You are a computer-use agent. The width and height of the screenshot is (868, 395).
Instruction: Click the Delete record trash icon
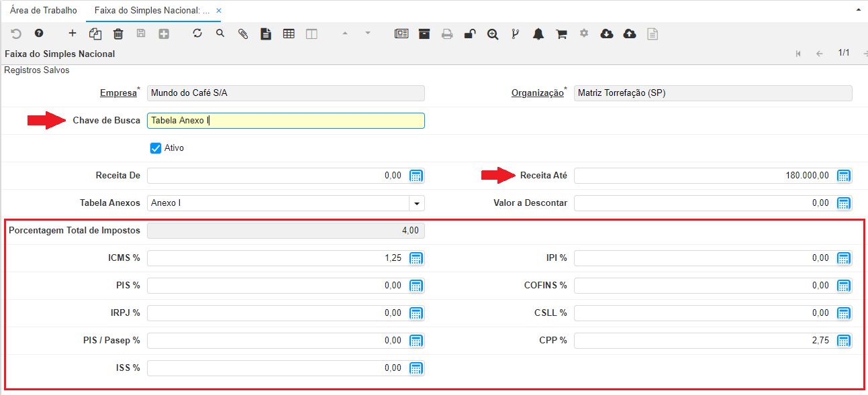pyautogui.click(x=118, y=34)
